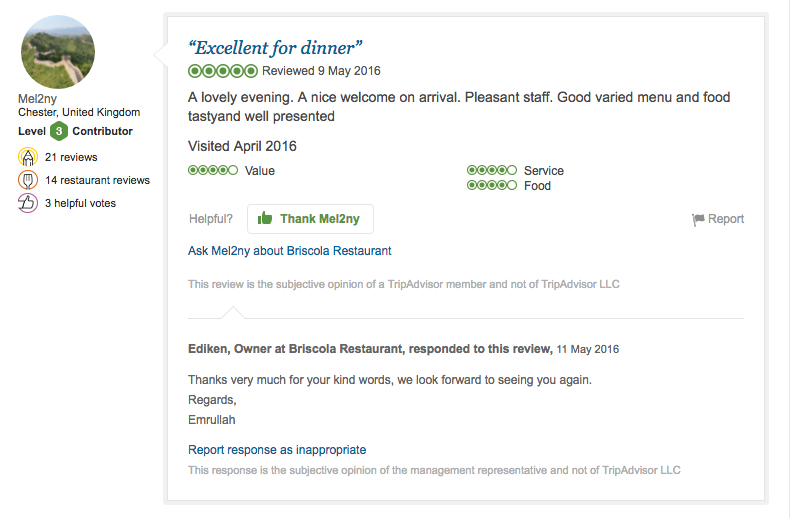Click the thumbs-up icon in Thank button
790x518 pixels.
point(265,218)
